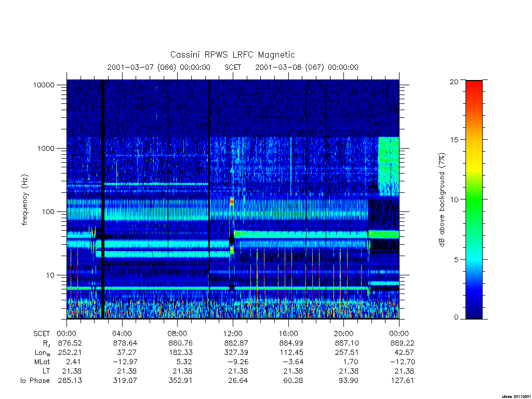Click the "MLat" row label
Viewport: 532px width, 399px height.
pos(42,362)
